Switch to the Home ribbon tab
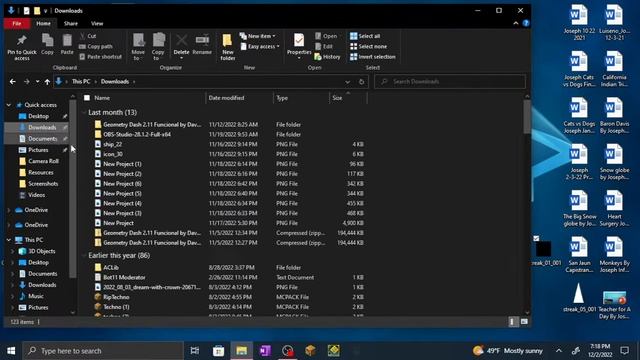The image size is (640, 360). pyautogui.click(x=43, y=23)
